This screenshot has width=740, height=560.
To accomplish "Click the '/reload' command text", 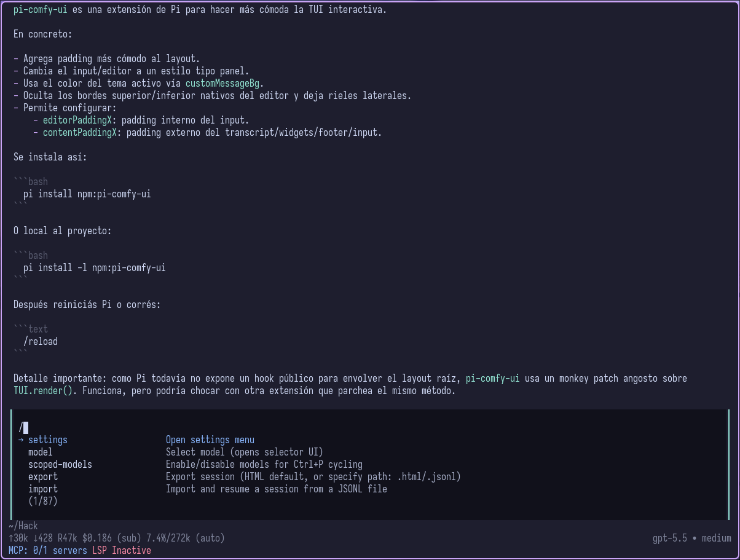I will pos(41,342).
